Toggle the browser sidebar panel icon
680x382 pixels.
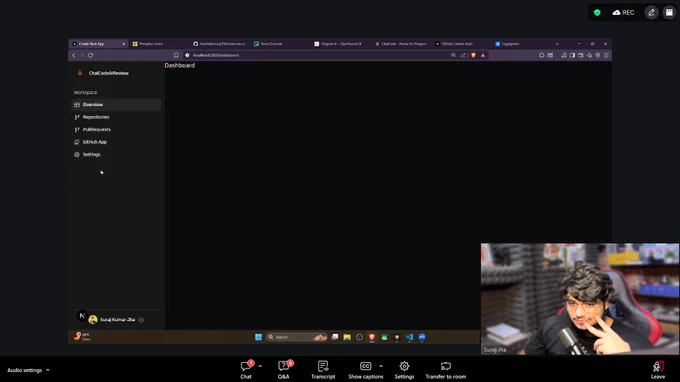(x=572, y=55)
